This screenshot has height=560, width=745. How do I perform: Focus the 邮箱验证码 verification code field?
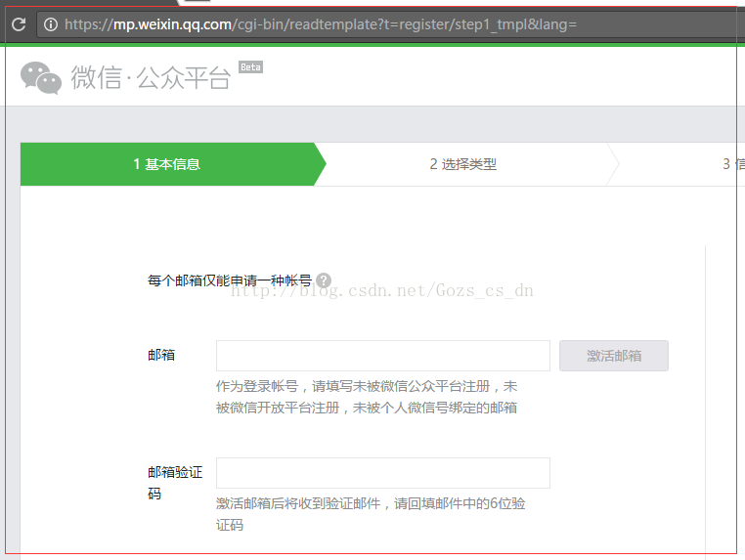click(x=383, y=473)
